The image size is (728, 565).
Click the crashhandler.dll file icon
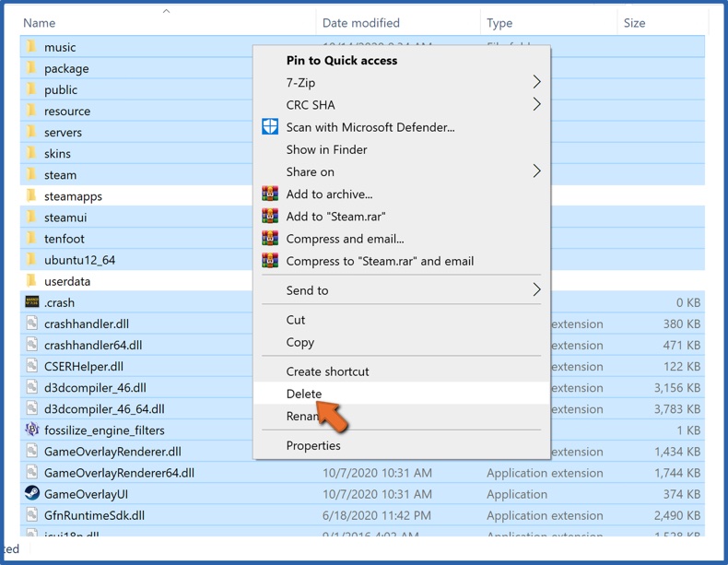(32, 324)
